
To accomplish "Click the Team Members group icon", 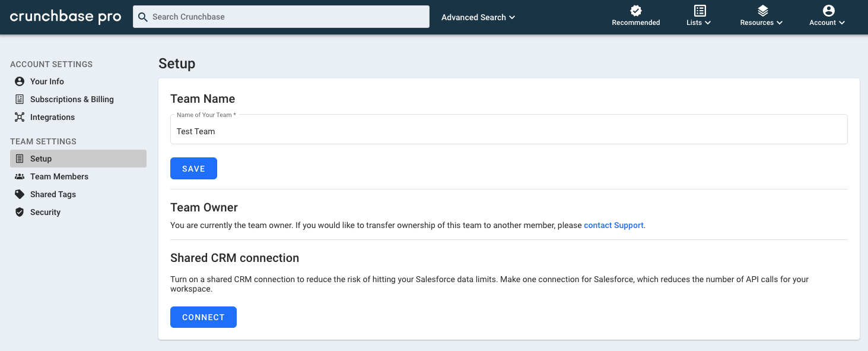I will (x=20, y=176).
